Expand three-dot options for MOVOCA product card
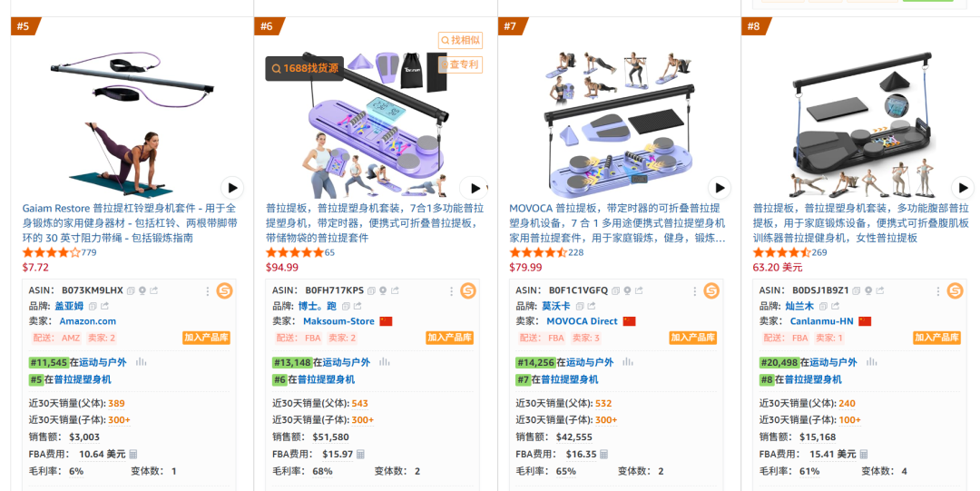 point(694,290)
